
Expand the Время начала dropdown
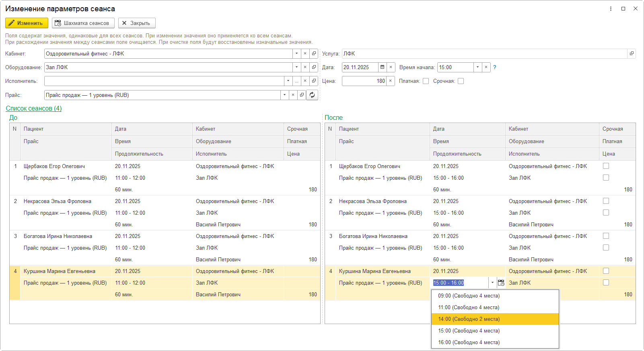coord(477,67)
